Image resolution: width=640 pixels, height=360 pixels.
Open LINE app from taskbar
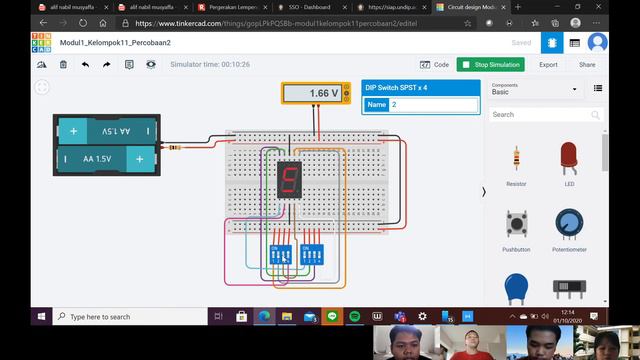tap(332, 316)
